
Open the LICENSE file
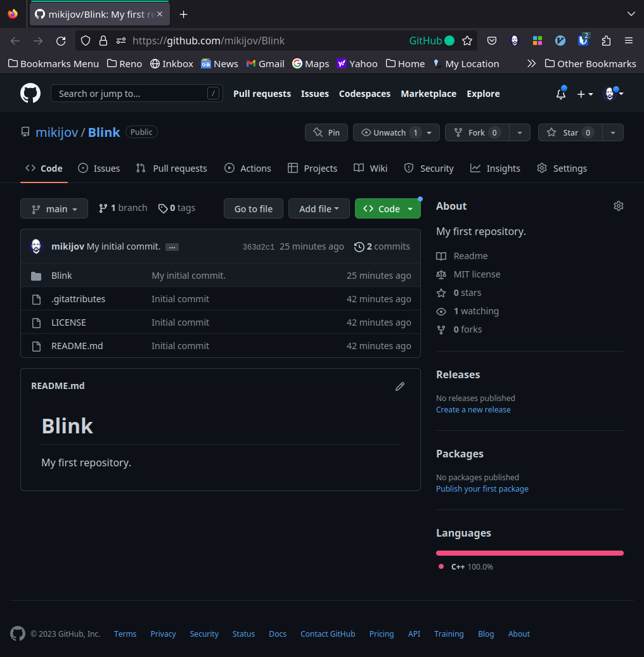click(68, 322)
